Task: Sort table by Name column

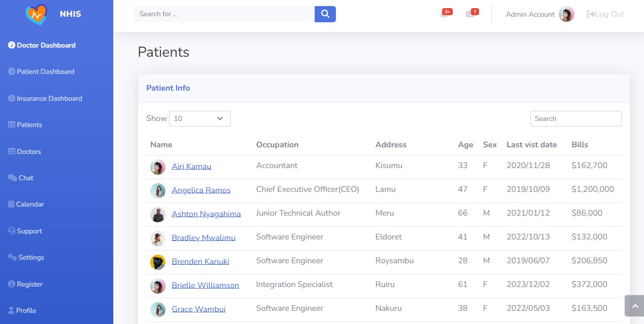Action: pyautogui.click(x=161, y=145)
